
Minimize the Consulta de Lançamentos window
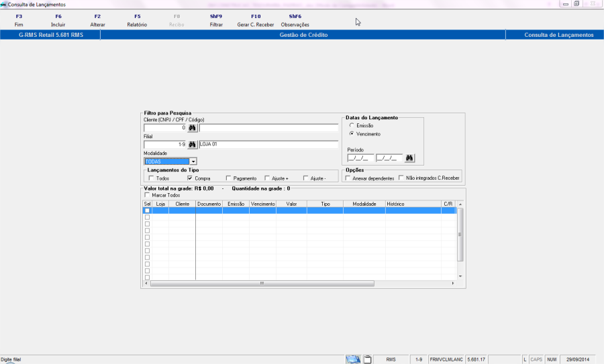click(x=566, y=4)
